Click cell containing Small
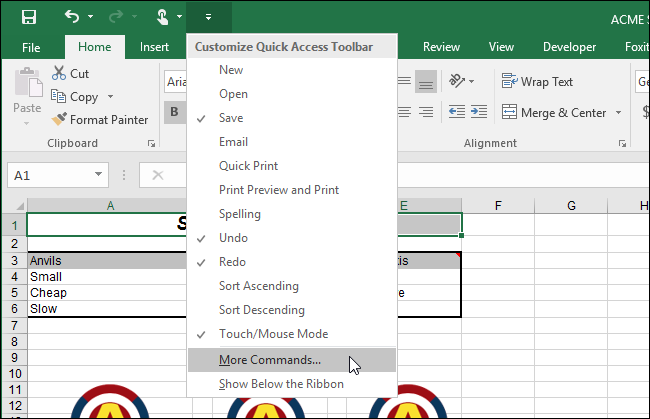This screenshot has height=419, width=650. (108, 277)
